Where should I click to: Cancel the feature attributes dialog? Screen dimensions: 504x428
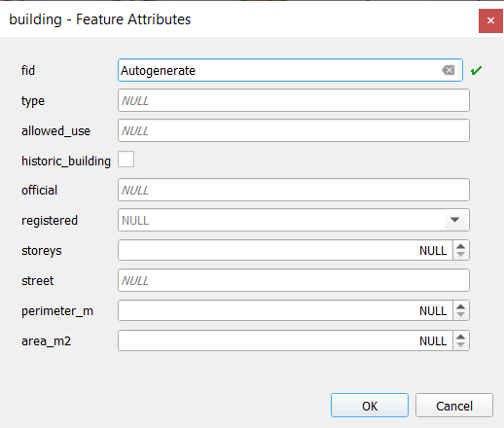454,406
